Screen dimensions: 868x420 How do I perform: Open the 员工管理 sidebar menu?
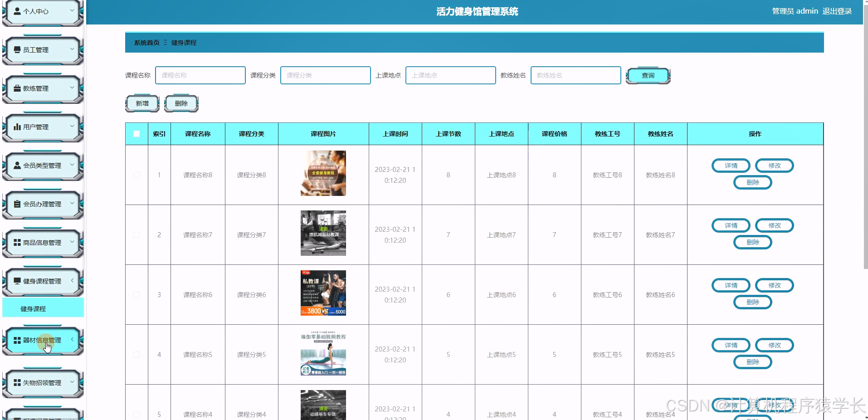pos(43,50)
